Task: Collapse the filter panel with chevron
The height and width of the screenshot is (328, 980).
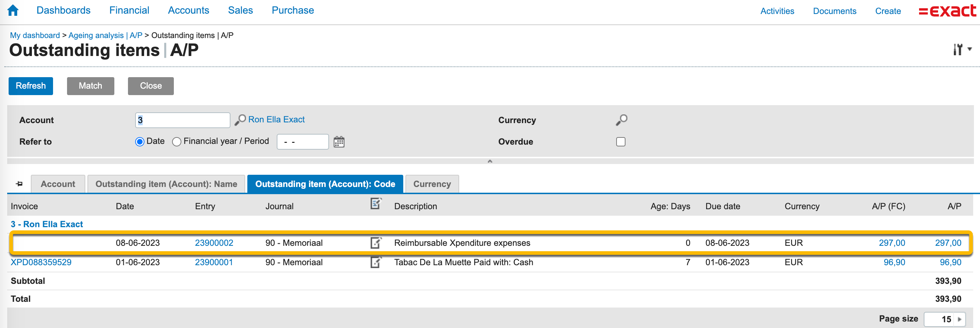Action: 490,161
